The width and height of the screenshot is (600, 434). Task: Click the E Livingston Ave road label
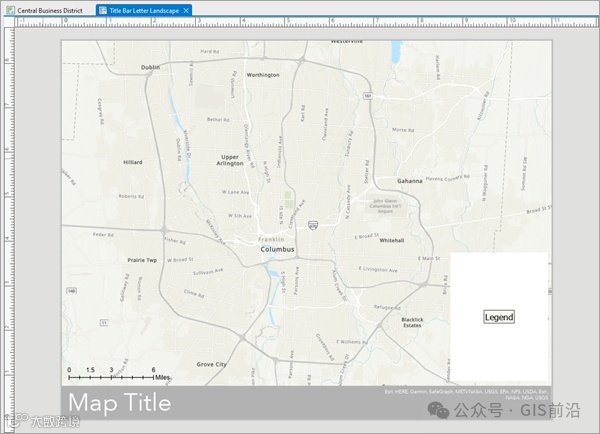[x=378, y=269]
